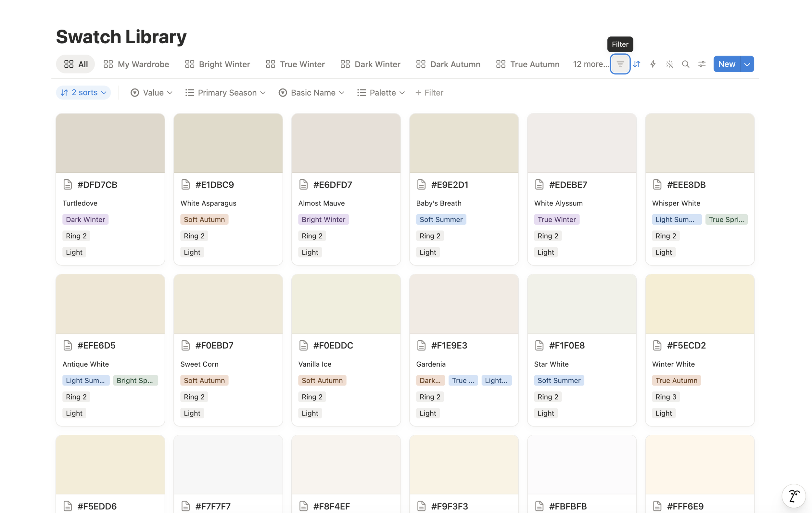Image resolution: width=812 pixels, height=513 pixels.
Task: Open the #E6DFD7 card title
Action: [x=333, y=185]
